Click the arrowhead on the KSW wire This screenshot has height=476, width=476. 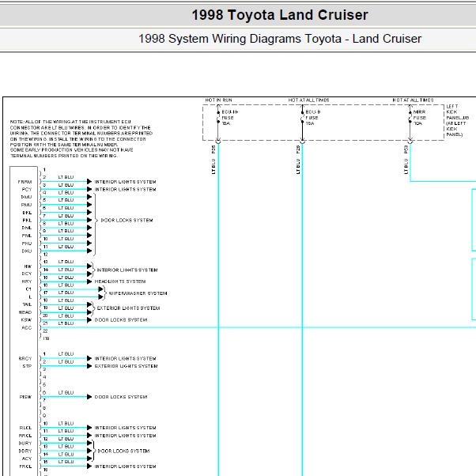click(89, 320)
